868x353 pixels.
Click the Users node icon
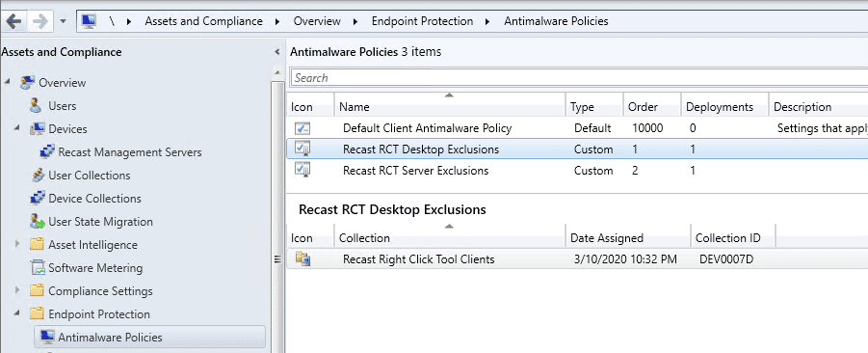36,105
